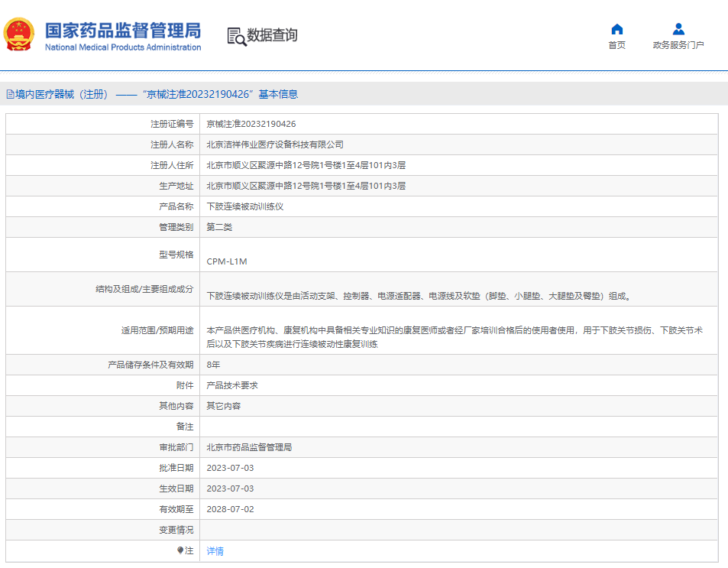Click the 变更情况 label
Screen dimensions: 728x568
click(x=176, y=530)
